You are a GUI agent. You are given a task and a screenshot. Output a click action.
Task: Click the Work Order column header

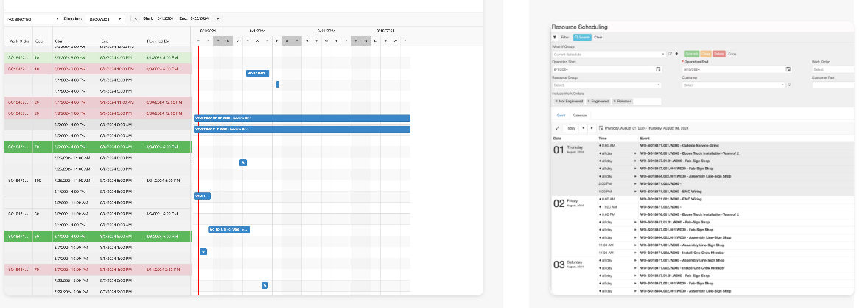[18, 41]
